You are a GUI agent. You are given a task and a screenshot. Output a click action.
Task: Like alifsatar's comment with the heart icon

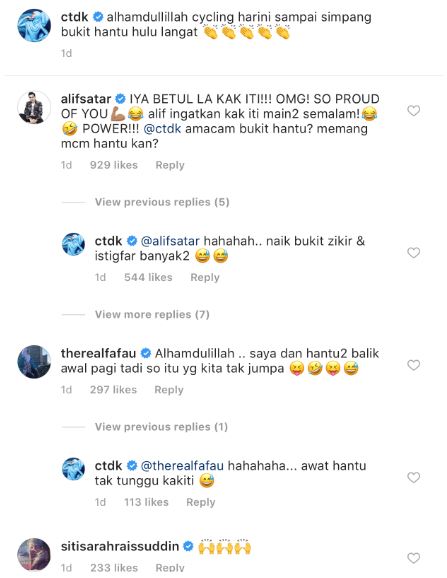pos(413,111)
